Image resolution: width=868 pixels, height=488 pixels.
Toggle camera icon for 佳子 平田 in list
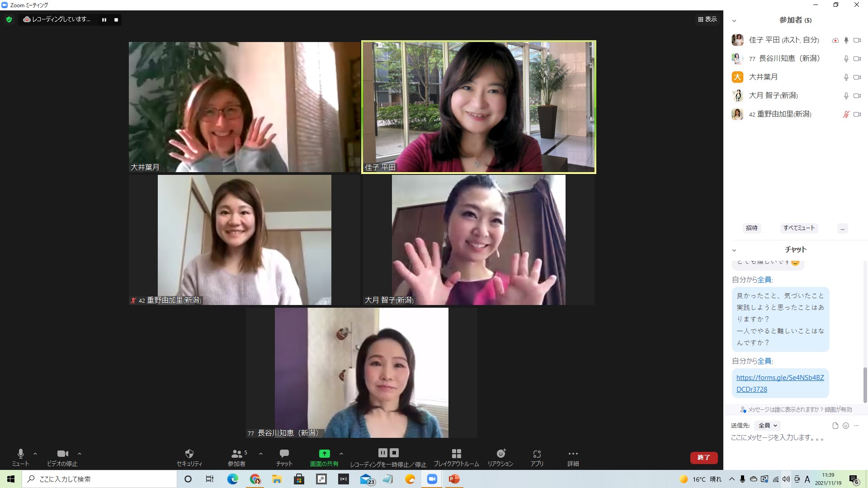pos(857,40)
